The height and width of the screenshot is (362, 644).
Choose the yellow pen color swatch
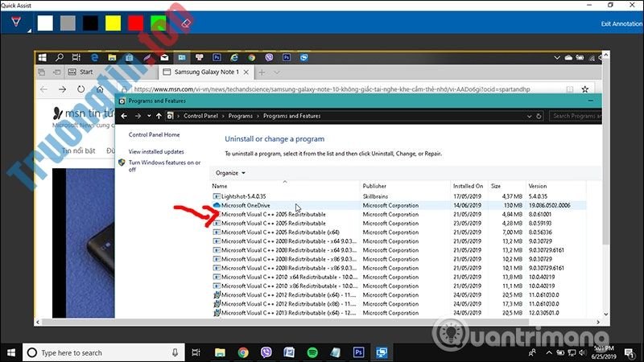tap(114, 23)
